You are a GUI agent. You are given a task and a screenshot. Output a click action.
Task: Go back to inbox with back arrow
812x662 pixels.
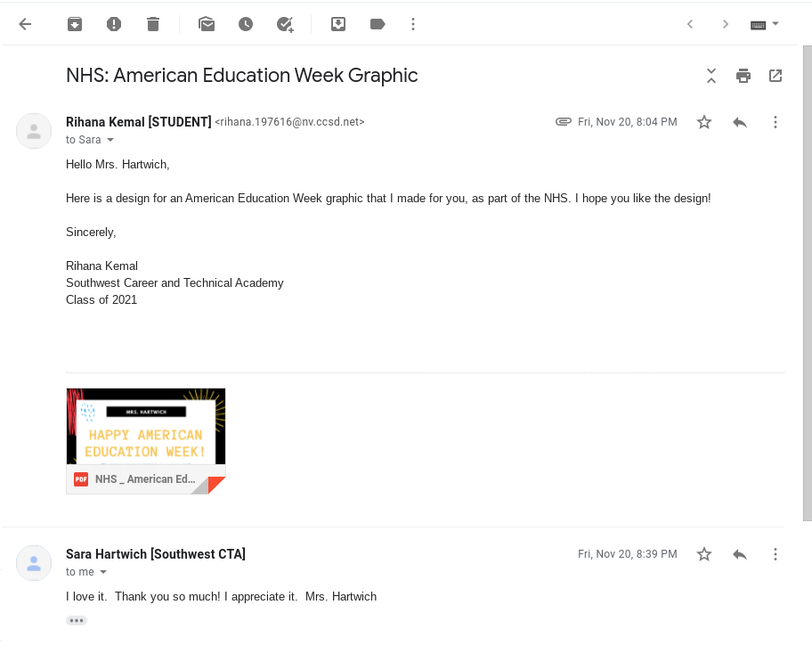[x=25, y=24]
